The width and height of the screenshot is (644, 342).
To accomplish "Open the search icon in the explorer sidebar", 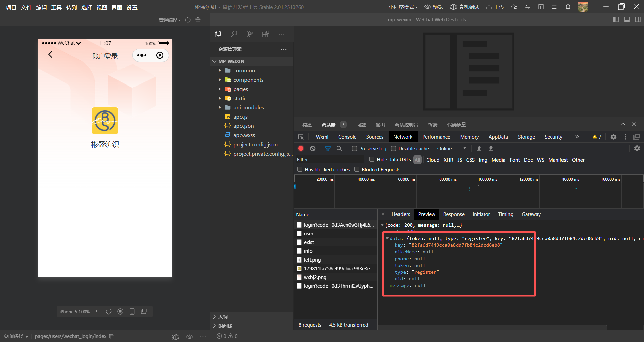I will tap(234, 34).
